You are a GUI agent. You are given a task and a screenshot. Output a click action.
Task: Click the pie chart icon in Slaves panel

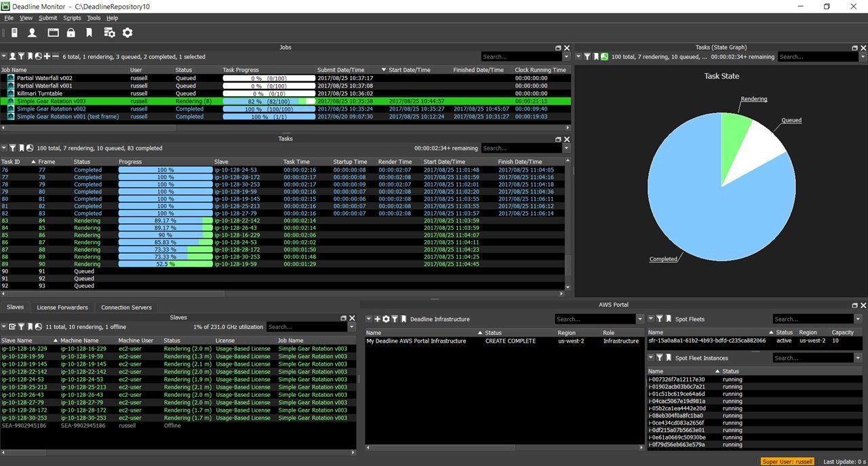click(x=38, y=327)
